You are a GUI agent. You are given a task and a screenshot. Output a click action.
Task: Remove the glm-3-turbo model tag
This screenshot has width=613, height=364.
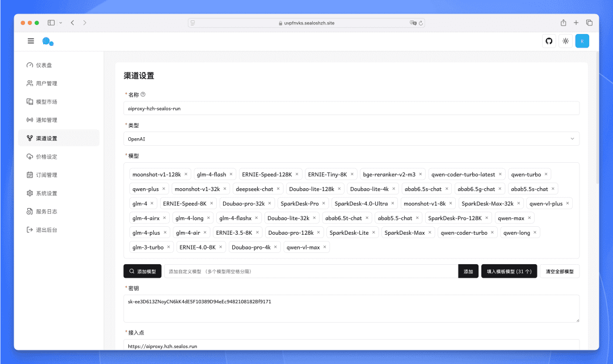tap(169, 247)
